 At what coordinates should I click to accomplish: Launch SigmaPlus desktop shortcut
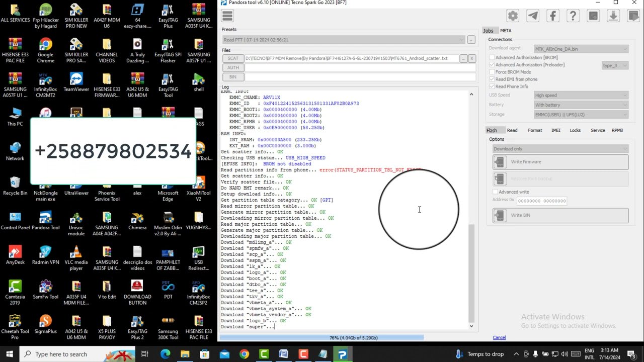pos(45,325)
